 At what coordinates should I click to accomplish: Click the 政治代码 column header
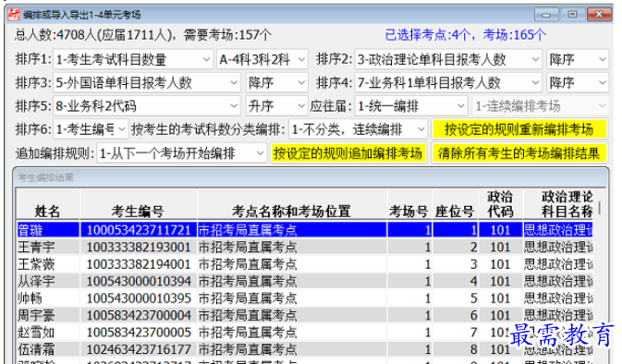click(500, 204)
